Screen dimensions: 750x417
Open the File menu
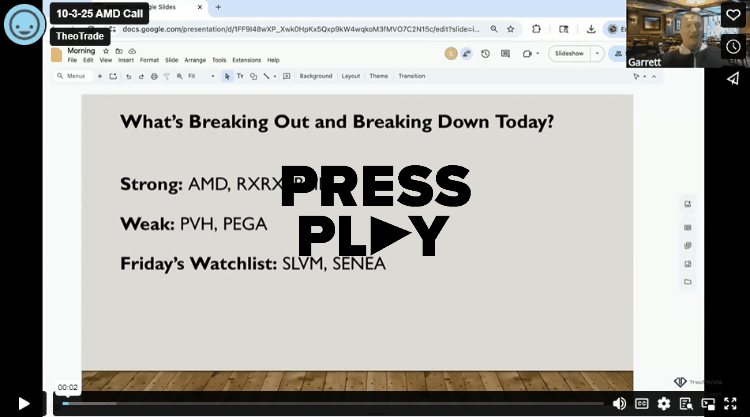(x=72, y=60)
